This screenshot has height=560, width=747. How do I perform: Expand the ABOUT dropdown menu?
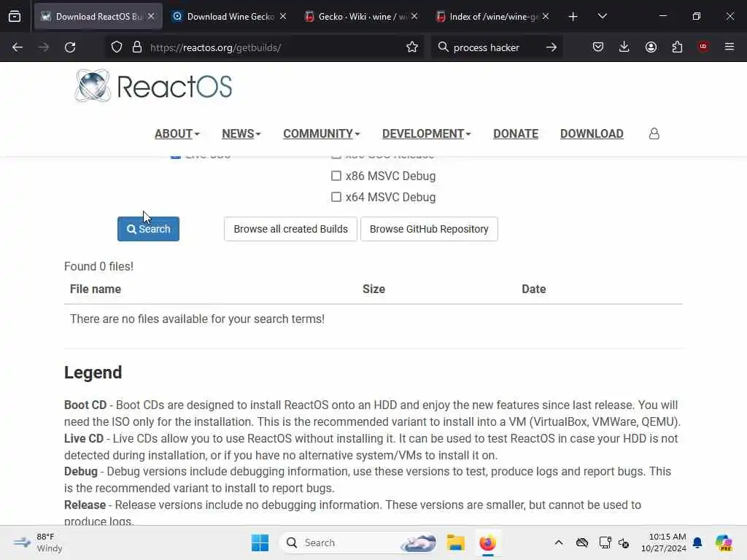[x=177, y=134]
